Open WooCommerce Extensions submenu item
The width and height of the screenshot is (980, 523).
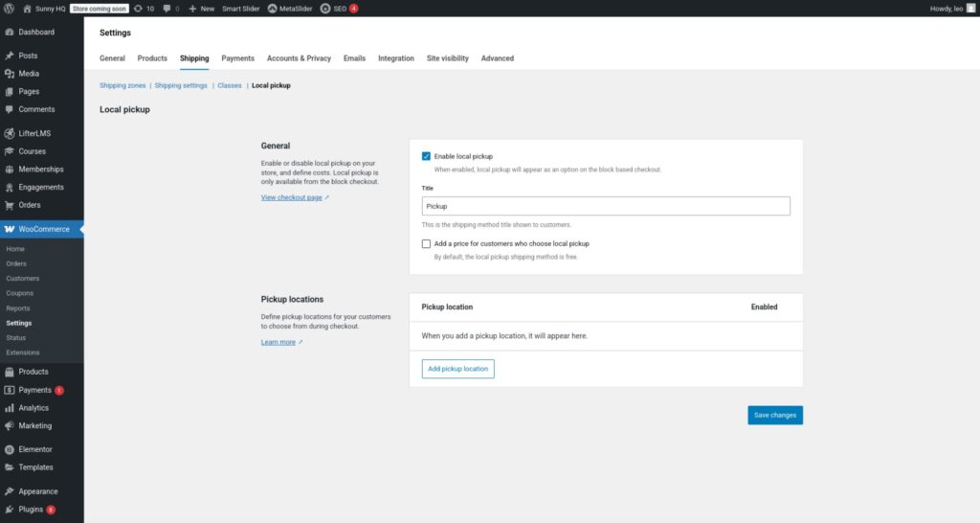pyautogui.click(x=23, y=352)
